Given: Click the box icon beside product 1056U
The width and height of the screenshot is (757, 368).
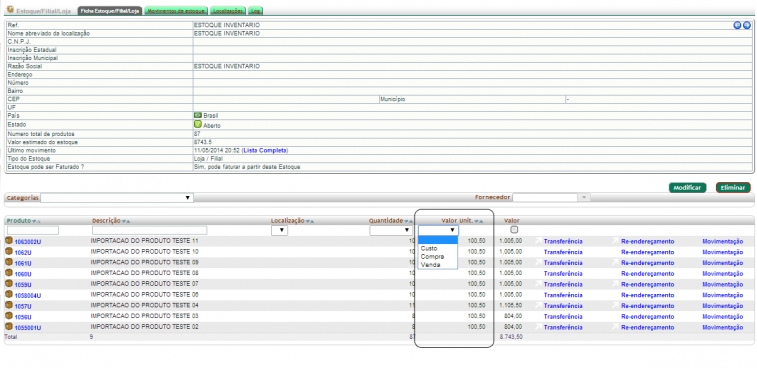Looking at the screenshot, I should pyautogui.click(x=9, y=316).
